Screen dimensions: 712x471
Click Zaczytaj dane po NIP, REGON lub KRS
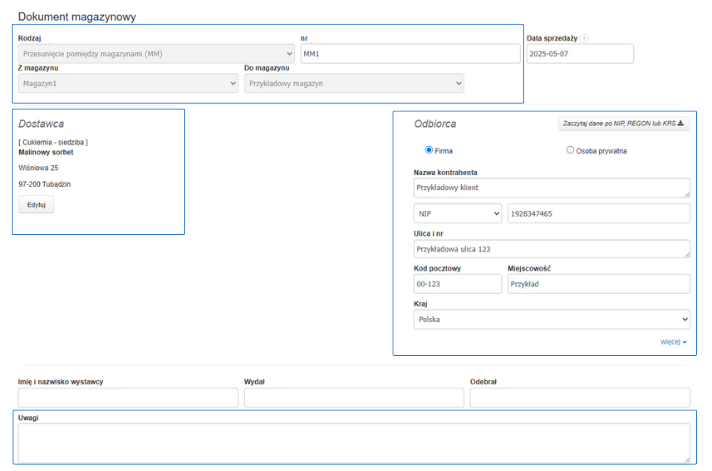(623, 124)
